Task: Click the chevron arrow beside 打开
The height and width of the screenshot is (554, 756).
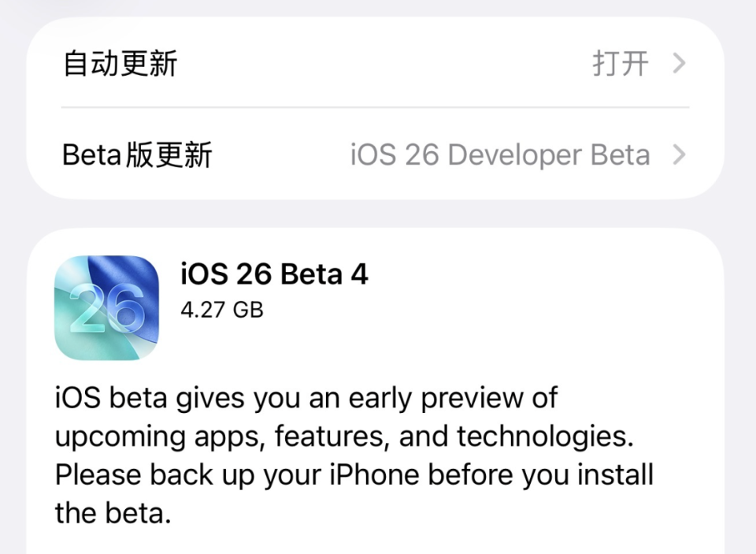Action: [680, 63]
